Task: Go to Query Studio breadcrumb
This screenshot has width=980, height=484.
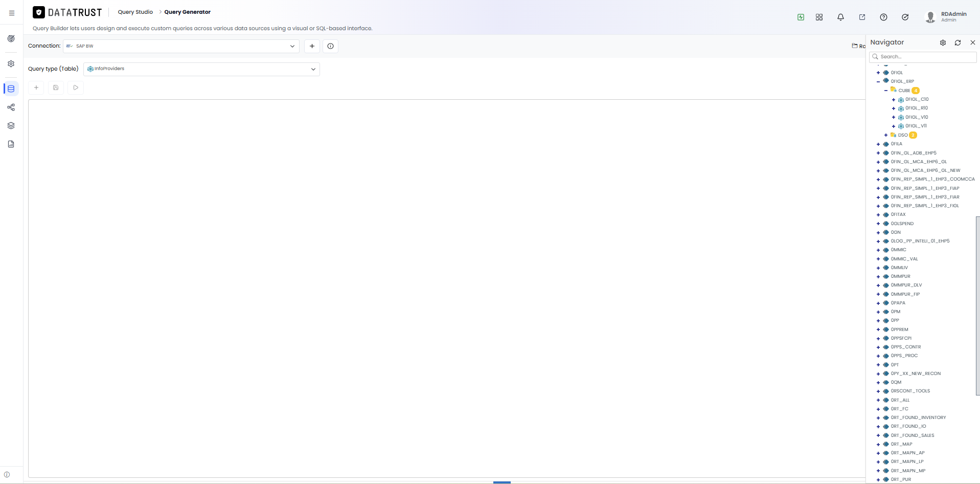Action: 135,12
